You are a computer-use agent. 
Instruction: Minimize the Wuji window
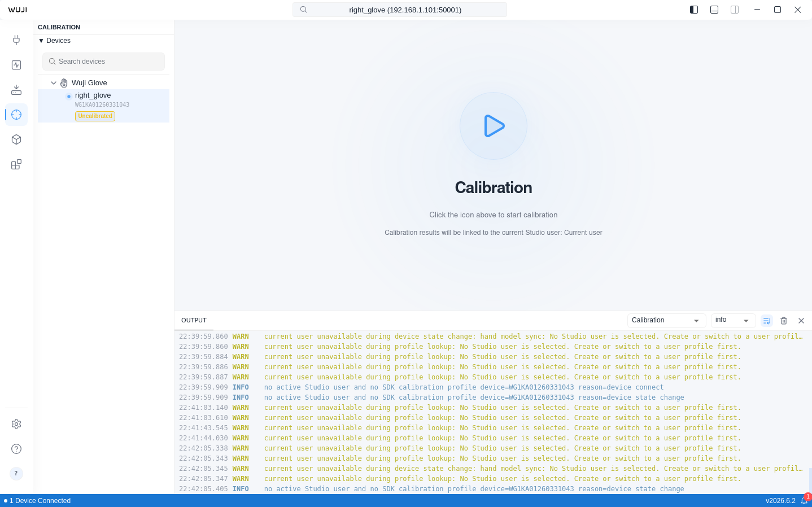click(757, 10)
